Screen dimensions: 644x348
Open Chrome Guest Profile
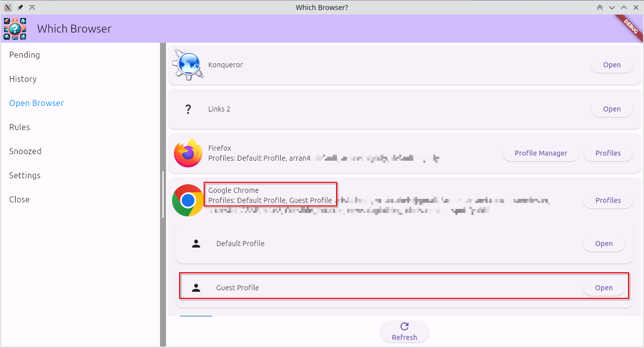604,288
